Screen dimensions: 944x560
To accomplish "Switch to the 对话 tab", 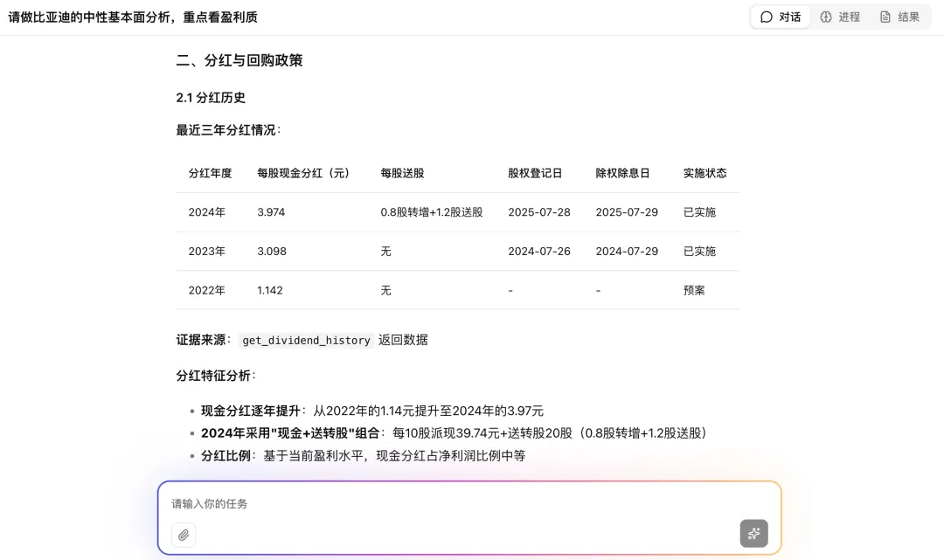I will click(x=781, y=17).
